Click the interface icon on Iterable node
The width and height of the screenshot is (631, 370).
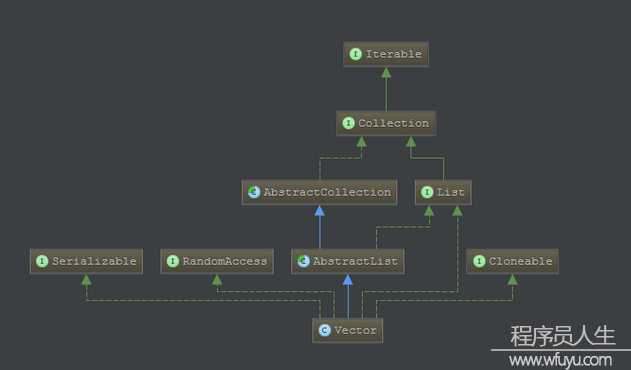click(x=355, y=54)
